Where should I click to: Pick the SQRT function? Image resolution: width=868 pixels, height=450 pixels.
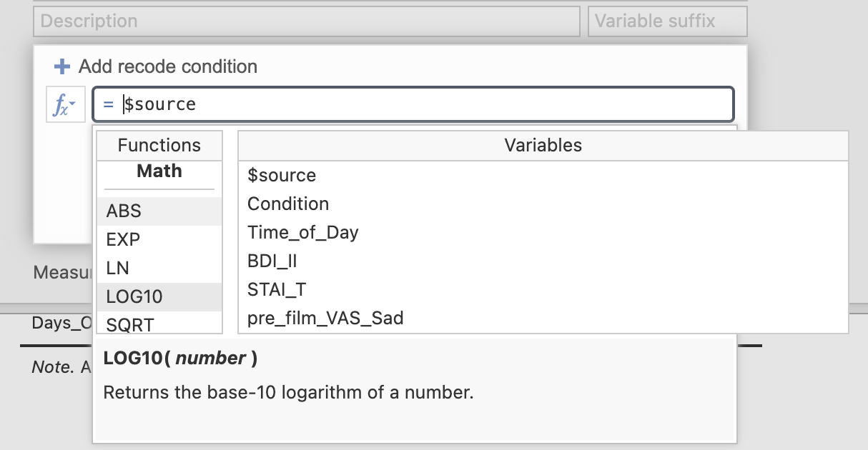159,323
